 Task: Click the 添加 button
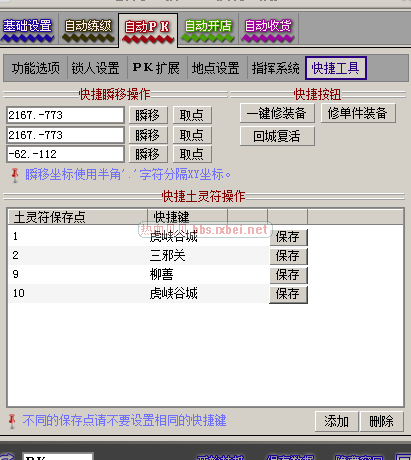(337, 421)
